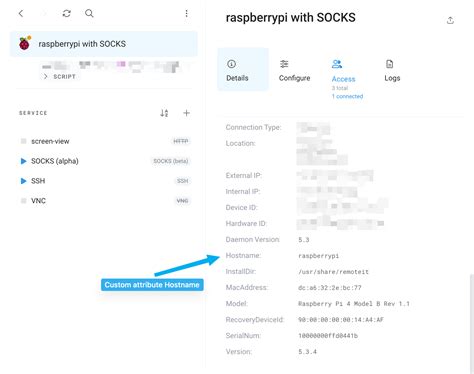The width and height of the screenshot is (474, 374).
Task: Refresh the device list
Action: pos(66,13)
